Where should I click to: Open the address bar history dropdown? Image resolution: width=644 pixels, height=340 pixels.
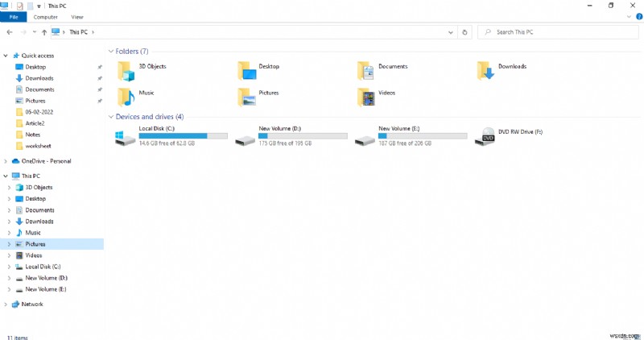click(451, 32)
